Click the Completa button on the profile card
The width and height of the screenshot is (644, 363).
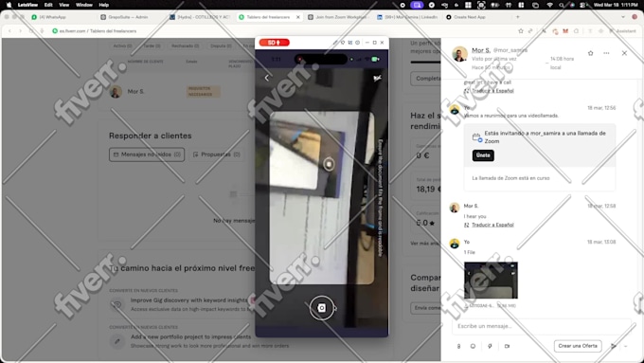click(427, 79)
